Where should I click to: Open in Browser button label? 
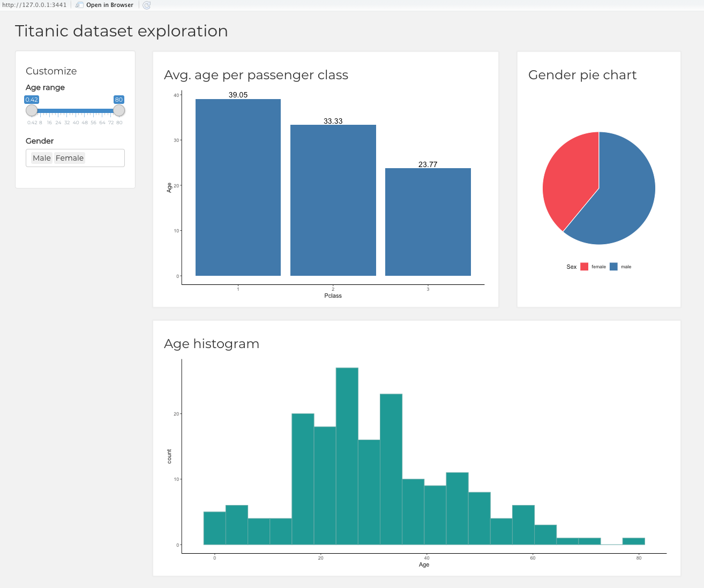tap(110, 5)
